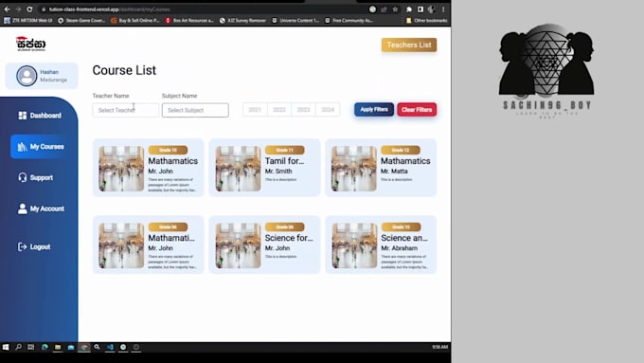Image resolution: width=644 pixels, height=363 pixels.
Task: Open the Support page
Action: click(36, 177)
